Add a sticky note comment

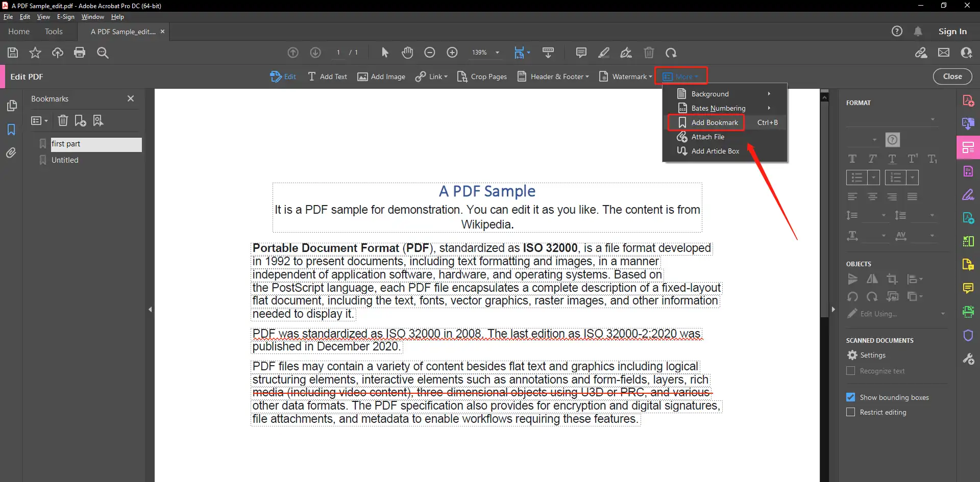point(581,53)
